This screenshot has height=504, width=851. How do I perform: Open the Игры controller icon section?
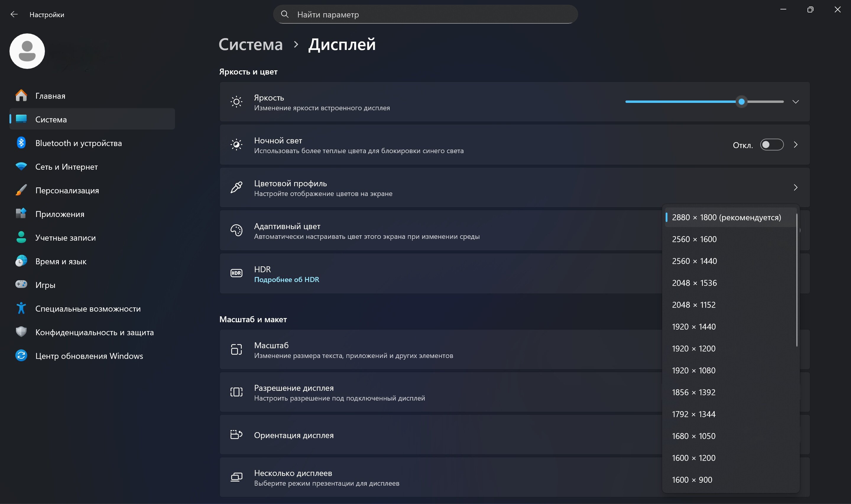pyautogui.click(x=21, y=285)
